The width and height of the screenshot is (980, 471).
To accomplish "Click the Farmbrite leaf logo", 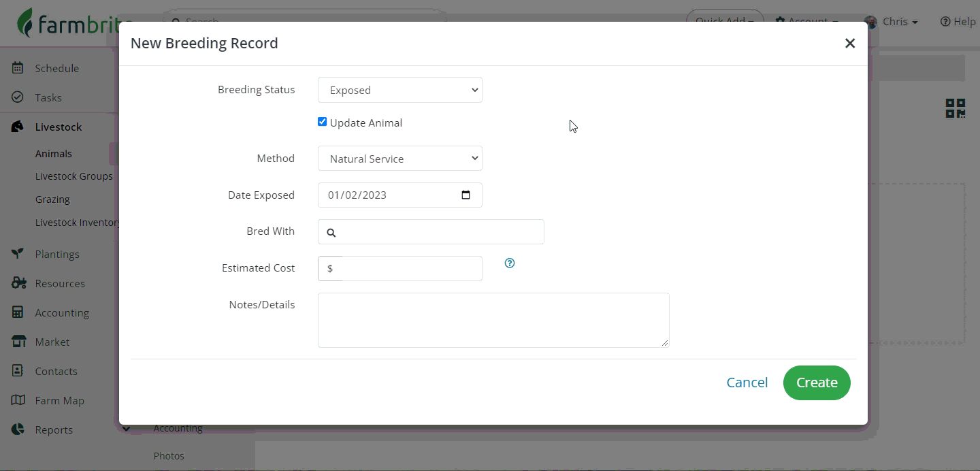I will [x=25, y=23].
